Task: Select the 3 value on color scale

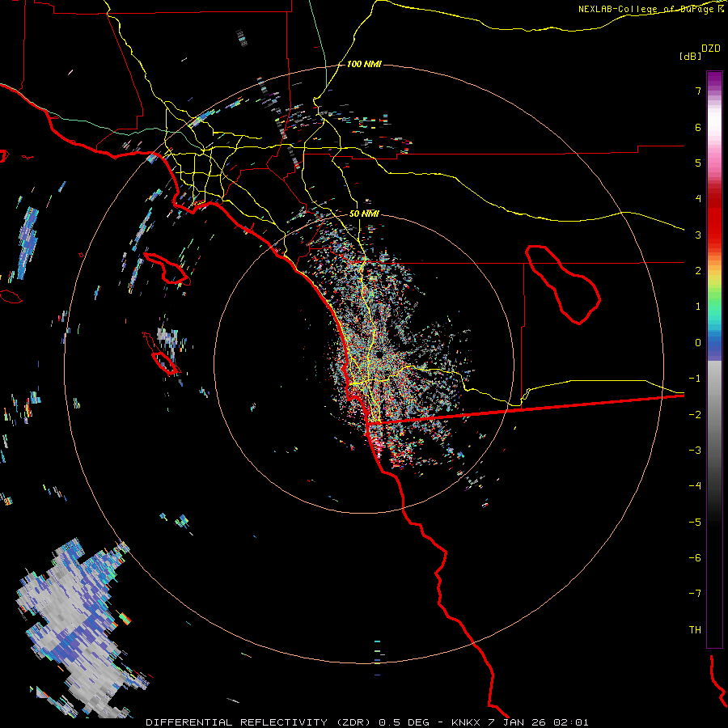Action: (x=698, y=235)
